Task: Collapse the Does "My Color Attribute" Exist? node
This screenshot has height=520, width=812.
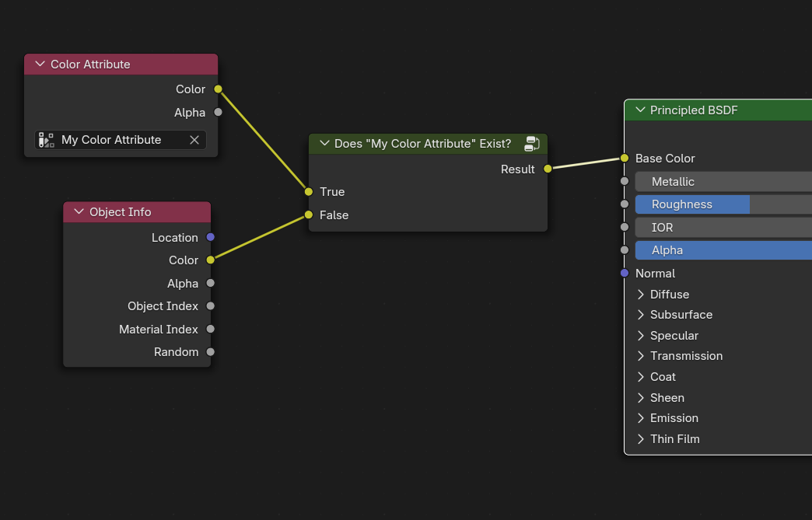Action: [x=324, y=144]
